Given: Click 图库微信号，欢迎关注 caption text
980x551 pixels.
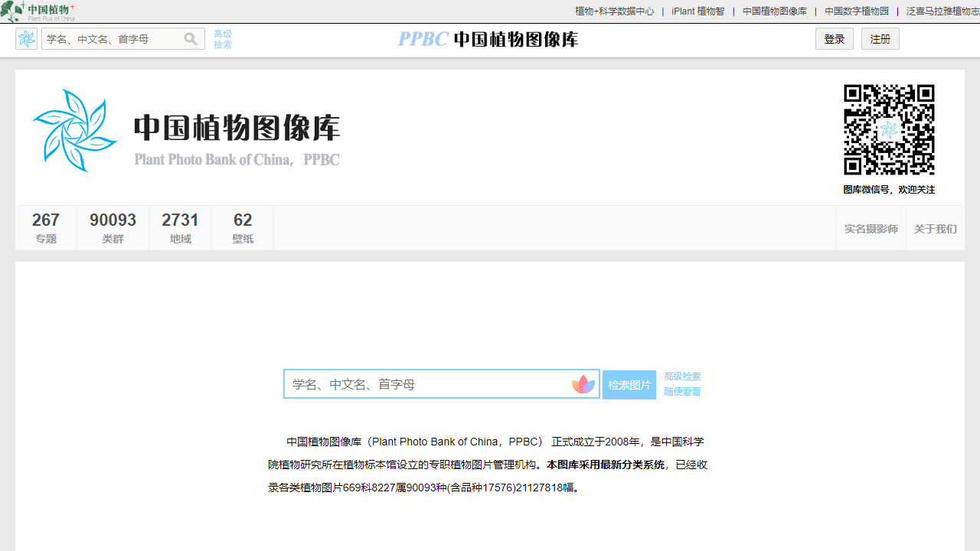Looking at the screenshot, I should (x=889, y=190).
